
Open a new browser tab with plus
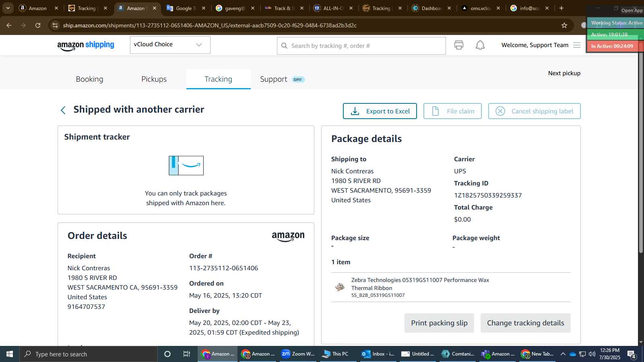click(561, 8)
